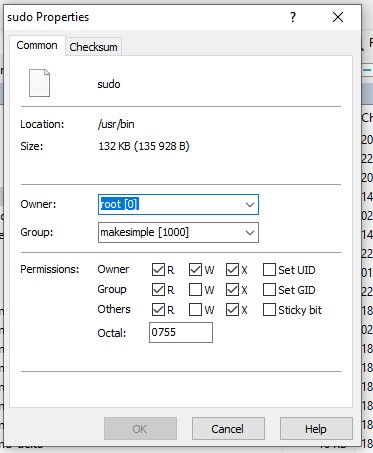Viewport: 373px width, 453px height.
Task: Toggle Owner read (R) permission
Action: (x=158, y=270)
